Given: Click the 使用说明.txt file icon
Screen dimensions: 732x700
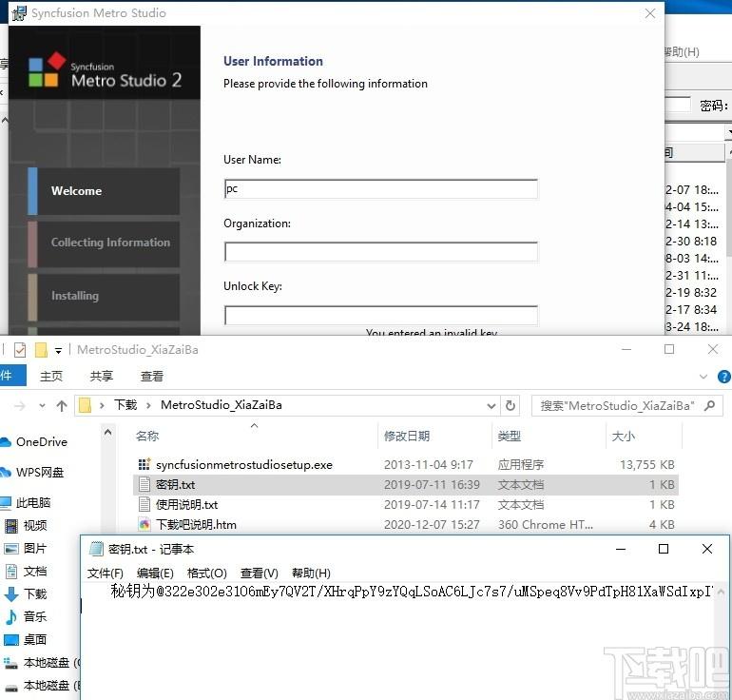Looking at the screenshot, I should (x=144, y=505).
